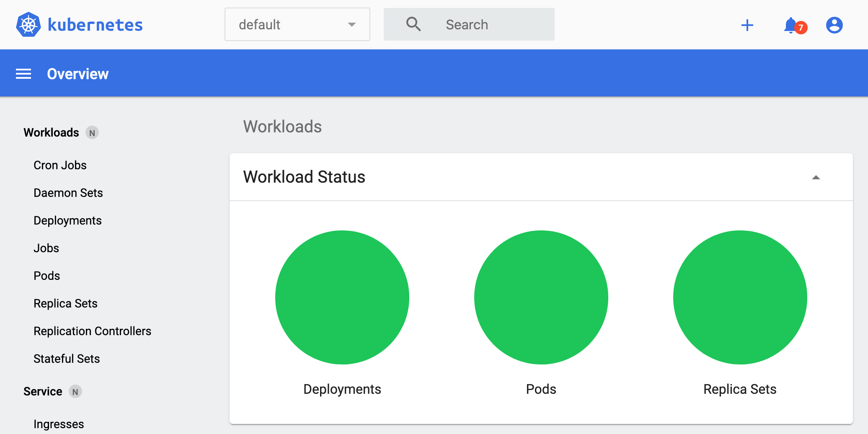Open Daemon Sets in sidebar
The height and width of the screenshot is (434, 868).
tap(68, 193)
